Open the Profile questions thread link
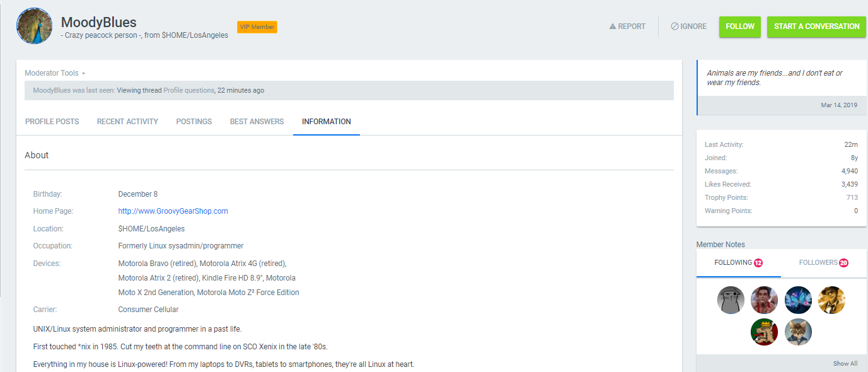 [x=188, y=91]
